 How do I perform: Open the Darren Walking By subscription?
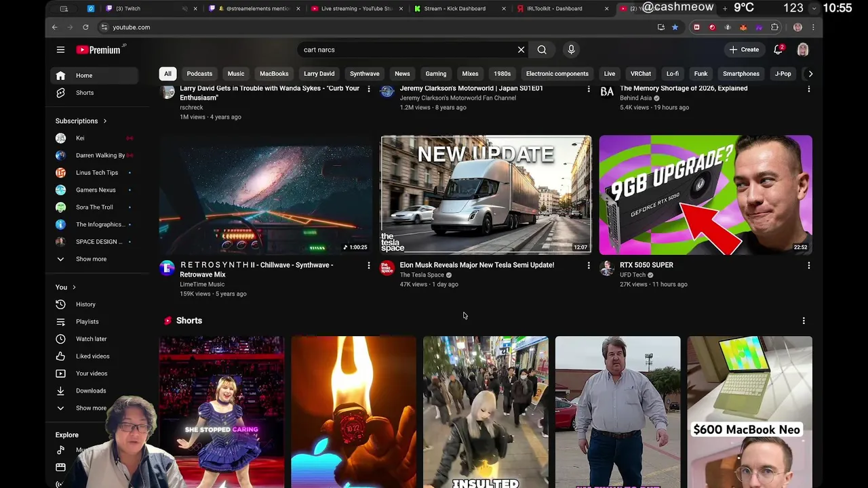[95, 155]
